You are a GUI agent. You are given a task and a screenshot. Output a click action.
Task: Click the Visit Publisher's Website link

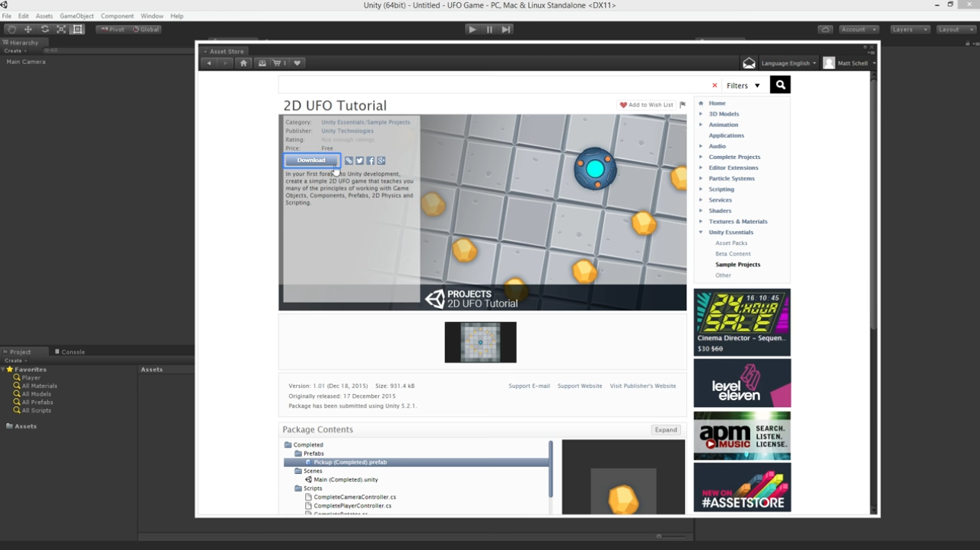point(643,386)
